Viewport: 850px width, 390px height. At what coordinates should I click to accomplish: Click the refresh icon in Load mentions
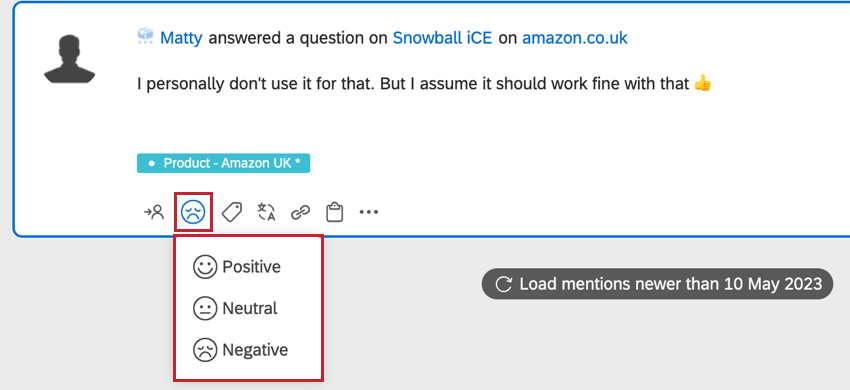point(504,284)
